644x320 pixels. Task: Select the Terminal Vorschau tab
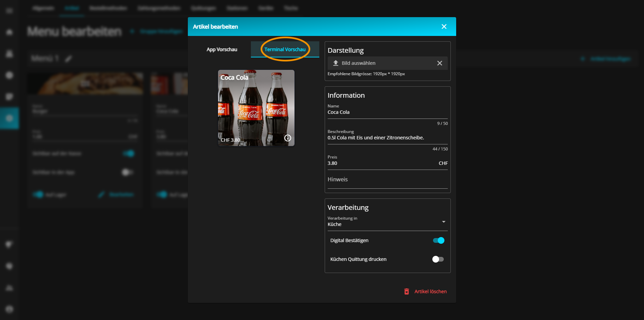(x=285, y=49)
